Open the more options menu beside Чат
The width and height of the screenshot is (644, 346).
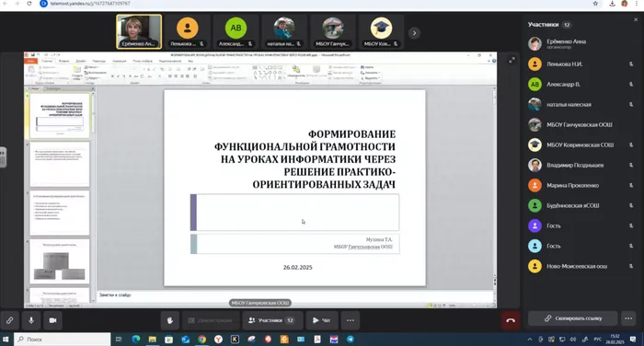pyautogui.click(x=351, y=320)
